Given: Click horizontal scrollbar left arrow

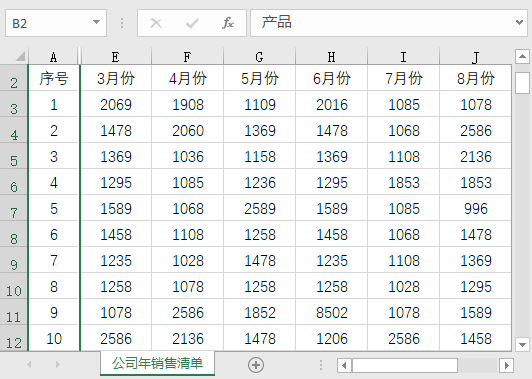Looking at the screenshot, I should 344,365.
